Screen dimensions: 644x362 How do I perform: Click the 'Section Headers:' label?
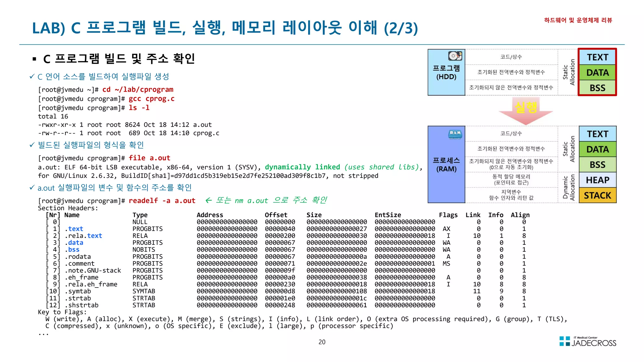click(x=68, y=208)
